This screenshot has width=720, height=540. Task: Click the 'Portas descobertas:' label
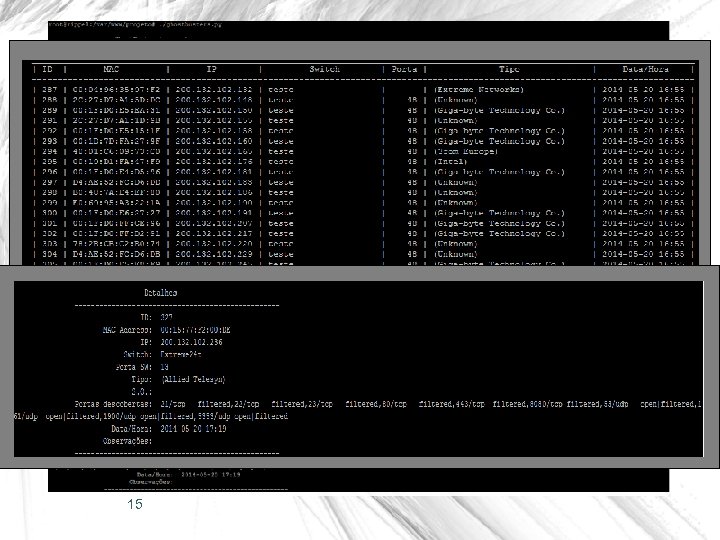click(x=113, y=404)
